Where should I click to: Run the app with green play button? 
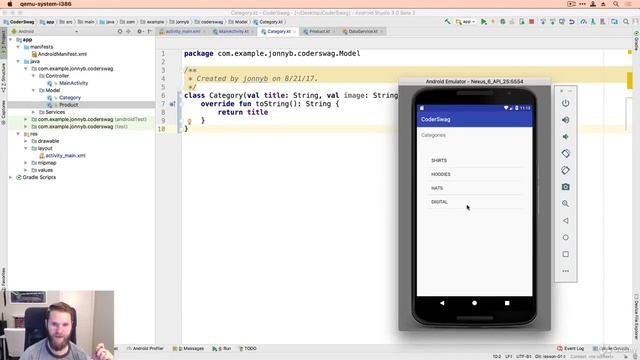(484, 22)
